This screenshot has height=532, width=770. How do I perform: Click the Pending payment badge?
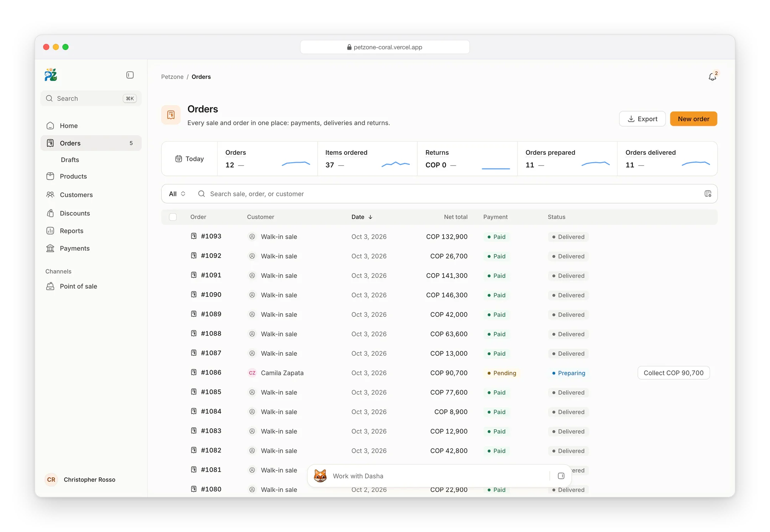(x=501, y=373)
